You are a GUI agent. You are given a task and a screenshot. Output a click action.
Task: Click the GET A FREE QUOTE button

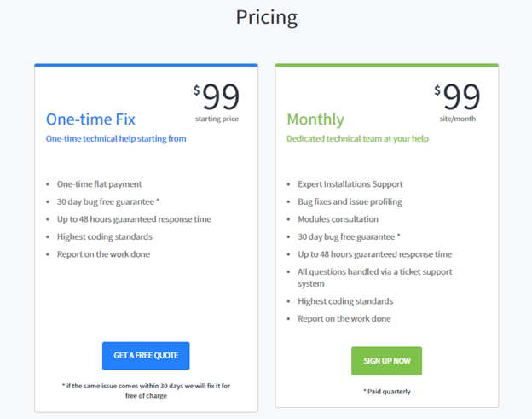coord(146,356)
